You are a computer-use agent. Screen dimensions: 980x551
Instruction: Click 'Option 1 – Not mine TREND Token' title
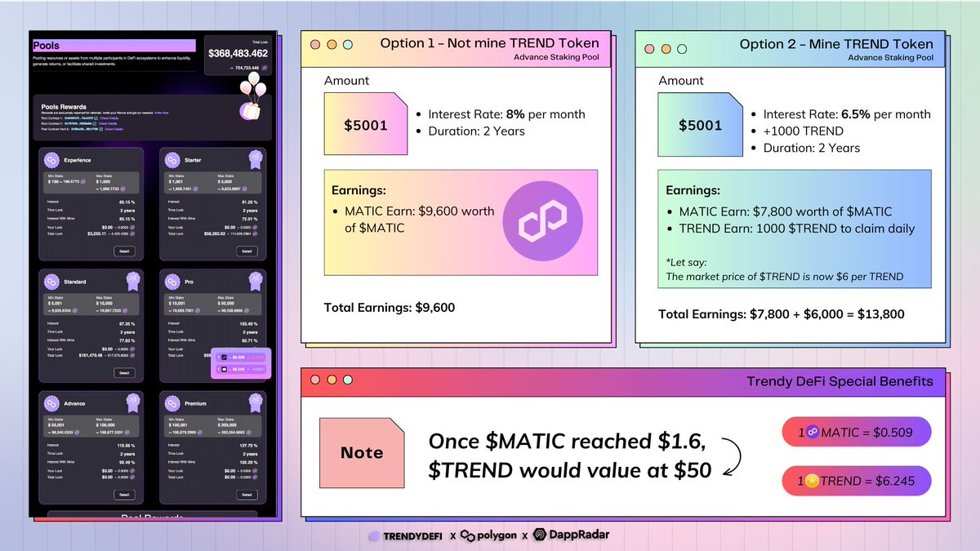(x=490, y=43)
